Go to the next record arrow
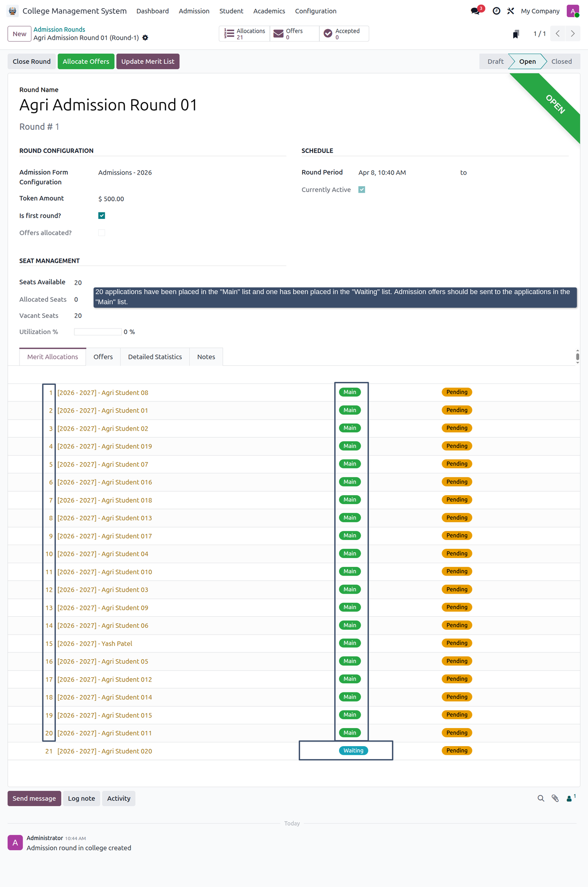588x887 pixels. (573, 33)
